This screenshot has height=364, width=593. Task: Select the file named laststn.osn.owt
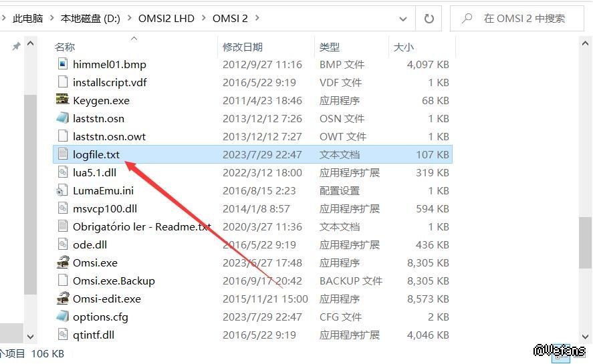109,136
